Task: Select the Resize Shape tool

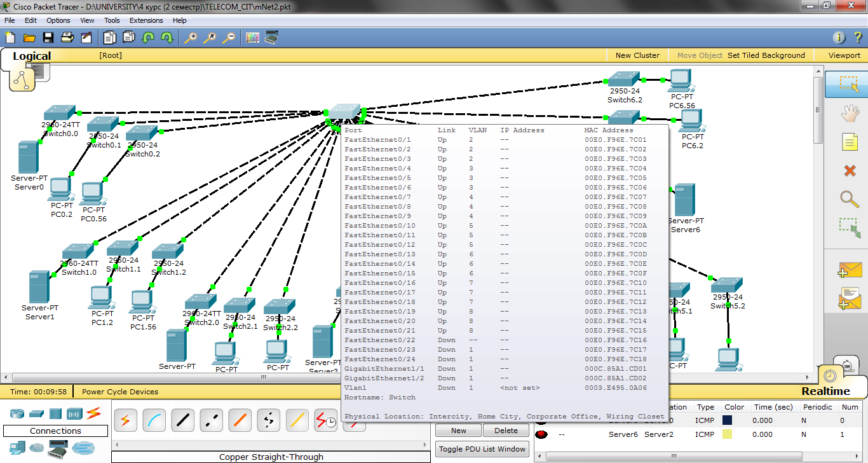Action: point(850,228)
